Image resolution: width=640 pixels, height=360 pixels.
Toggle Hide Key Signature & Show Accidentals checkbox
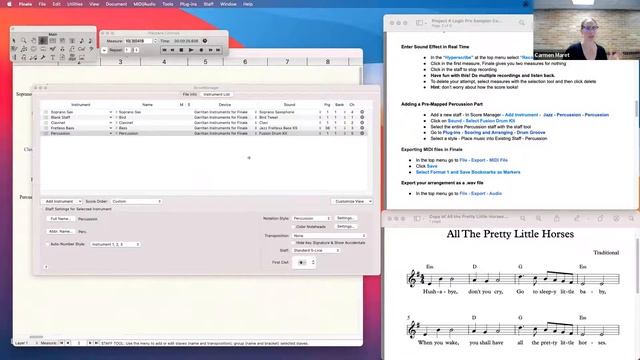[293, 242]
